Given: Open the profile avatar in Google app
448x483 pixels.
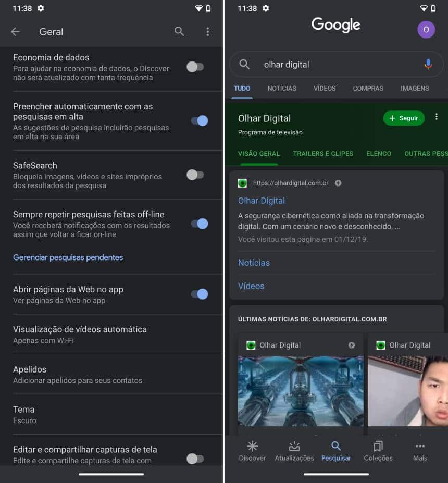Looking at the screenshot, I should pyautogui.click(x=426, y=30).
